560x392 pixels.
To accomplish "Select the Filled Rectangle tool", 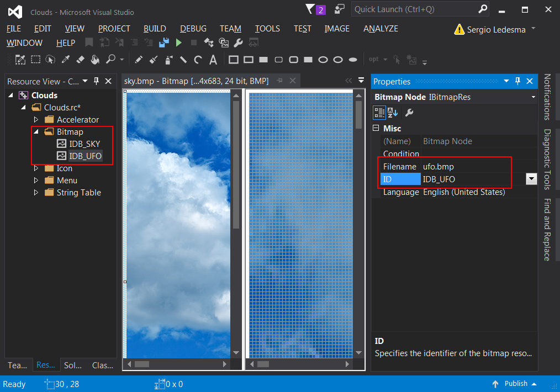I will [x=263, y=60].
